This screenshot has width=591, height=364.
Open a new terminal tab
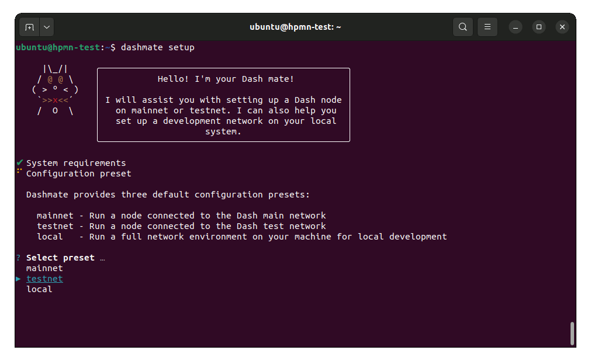pos(29,27)
